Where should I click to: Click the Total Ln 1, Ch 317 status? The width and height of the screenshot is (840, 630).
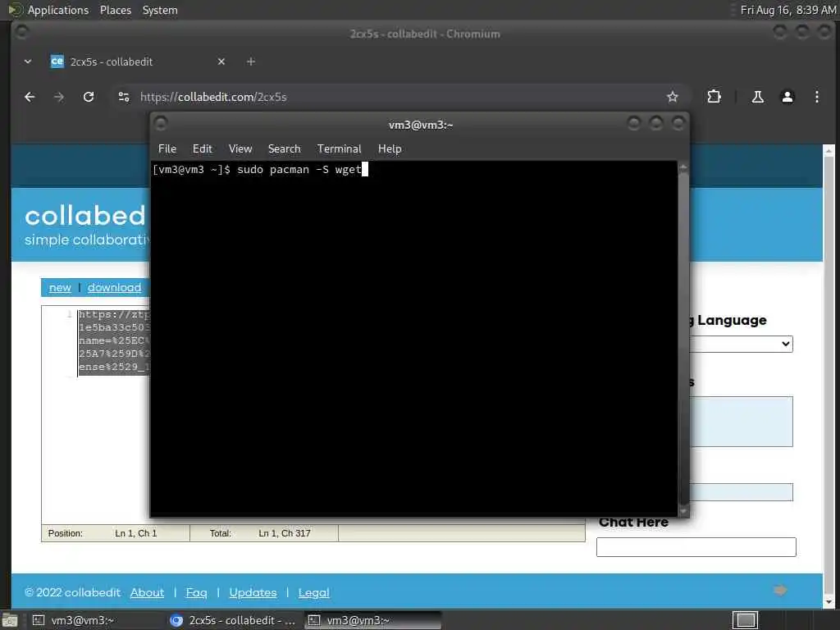260,533
